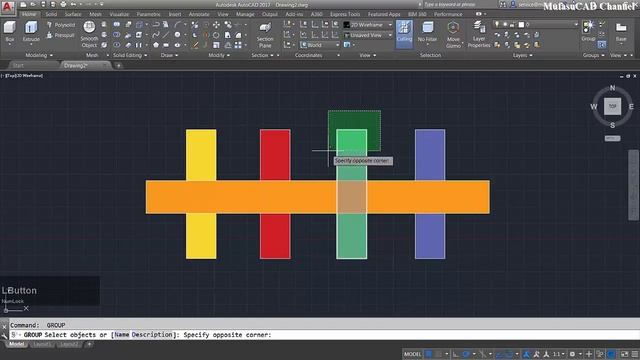Select the Box solid tool
The image size is (640, 360).
[9, 31]
